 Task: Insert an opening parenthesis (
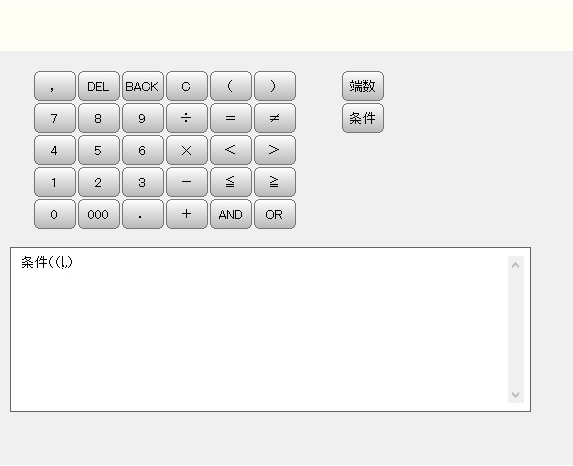click(x=231, y=86)
